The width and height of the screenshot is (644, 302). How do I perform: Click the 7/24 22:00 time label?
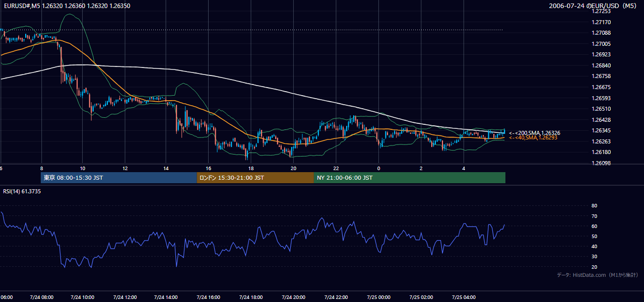click(336, 297)
